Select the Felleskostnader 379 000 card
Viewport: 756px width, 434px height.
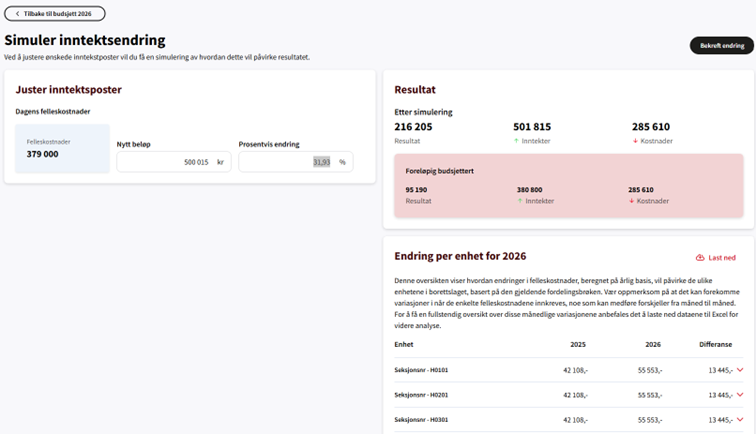click(x=62, y=149)
